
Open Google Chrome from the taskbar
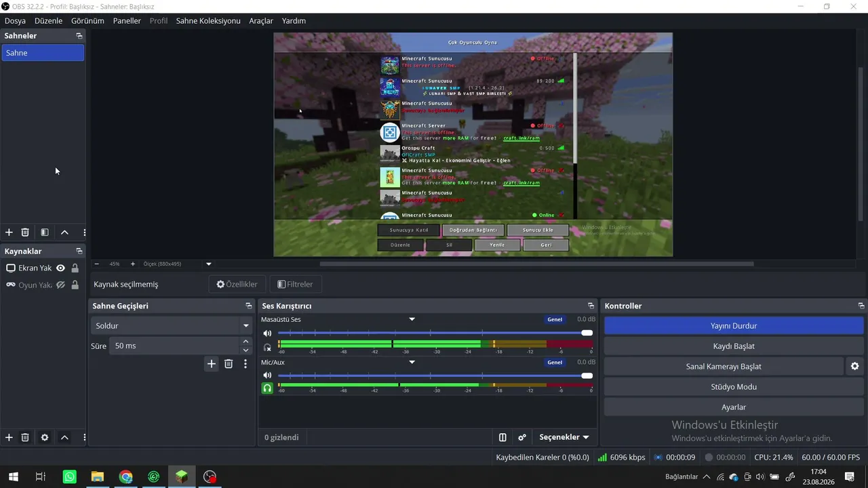125,476
